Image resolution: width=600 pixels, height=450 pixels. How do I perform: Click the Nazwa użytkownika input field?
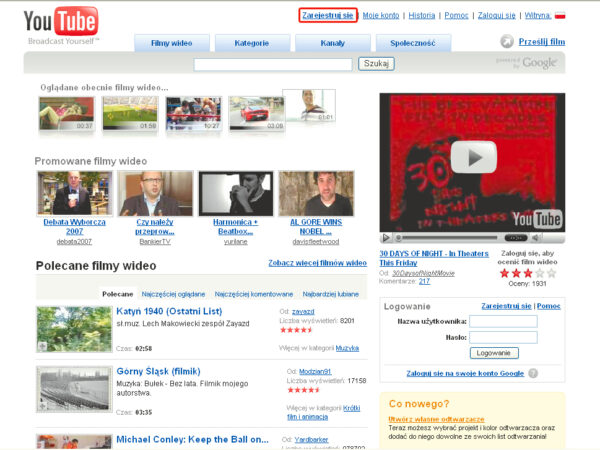503,321
